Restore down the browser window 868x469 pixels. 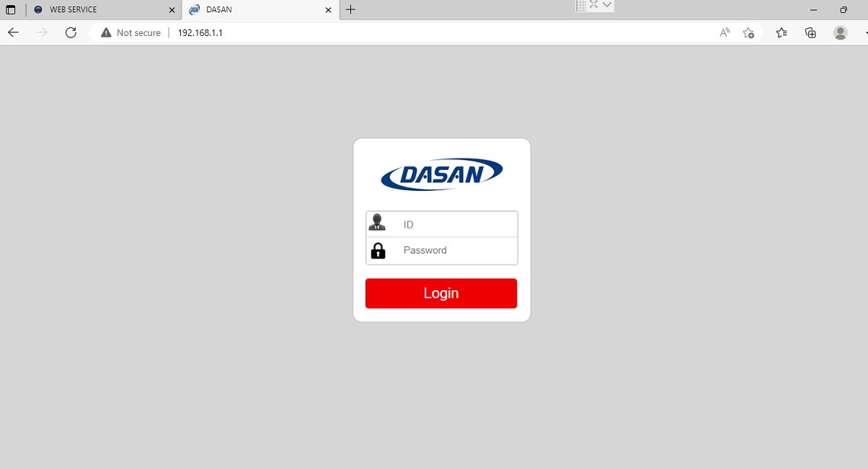pos(843,10)
